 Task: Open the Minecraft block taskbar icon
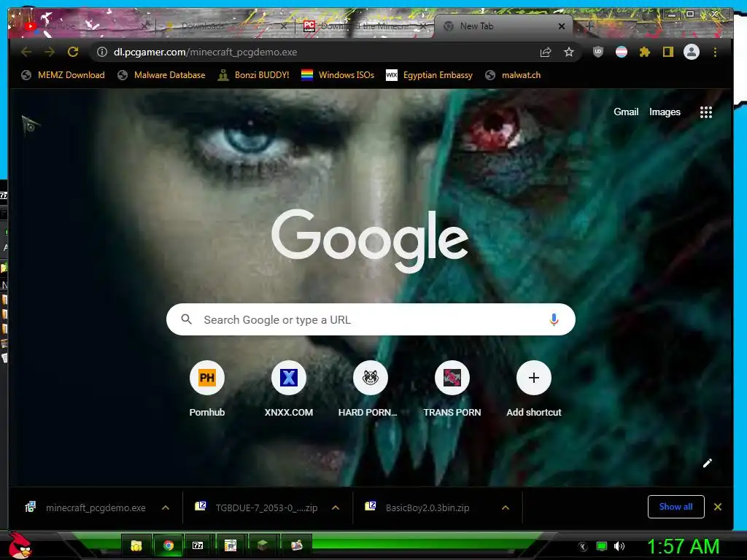[x=263, y=545]
